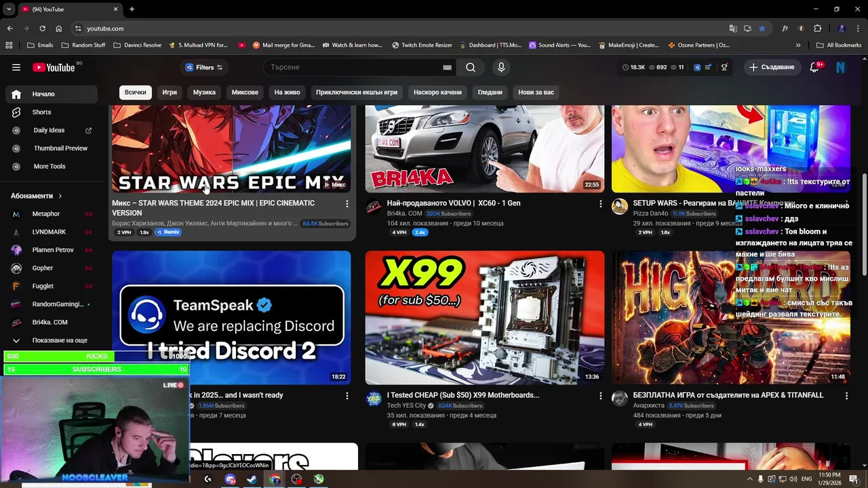Expand Показване на още subscriptions
Image resolution: width=868 pixels, height=488 pixels.
click(x=52, y=340)
